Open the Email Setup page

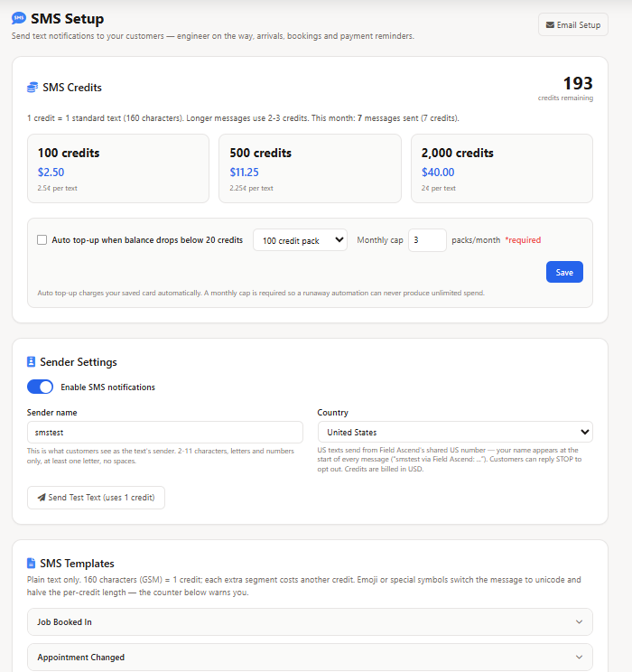[x=573, y=25]
